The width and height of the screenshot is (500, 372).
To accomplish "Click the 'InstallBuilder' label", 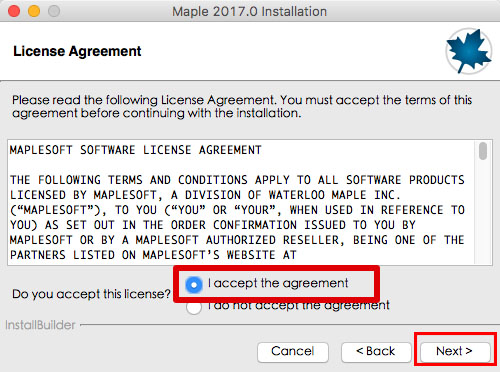I will (x=40, y=325).
